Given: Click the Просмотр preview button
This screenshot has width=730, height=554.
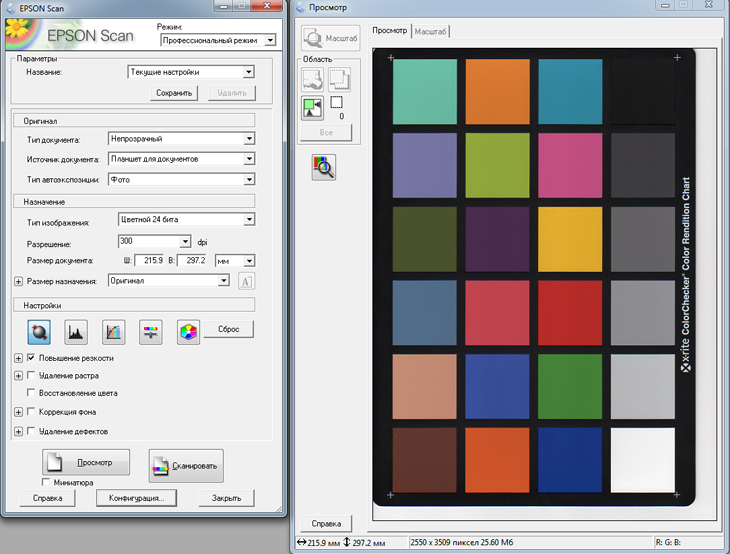Looking at the screenshot, I should point(86,462).
